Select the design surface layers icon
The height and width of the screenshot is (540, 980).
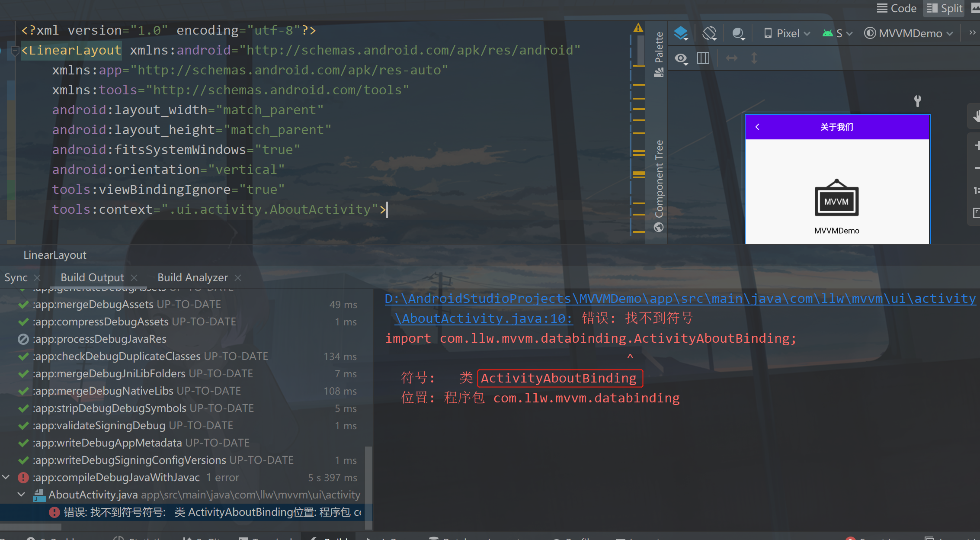click(x=681, y=32)
